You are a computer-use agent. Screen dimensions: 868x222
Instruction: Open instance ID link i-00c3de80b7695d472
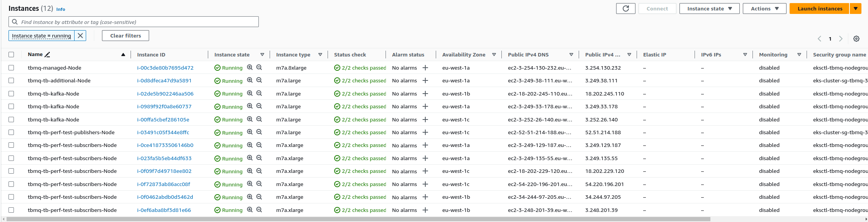pyautogui.click(x=165, y=68)
